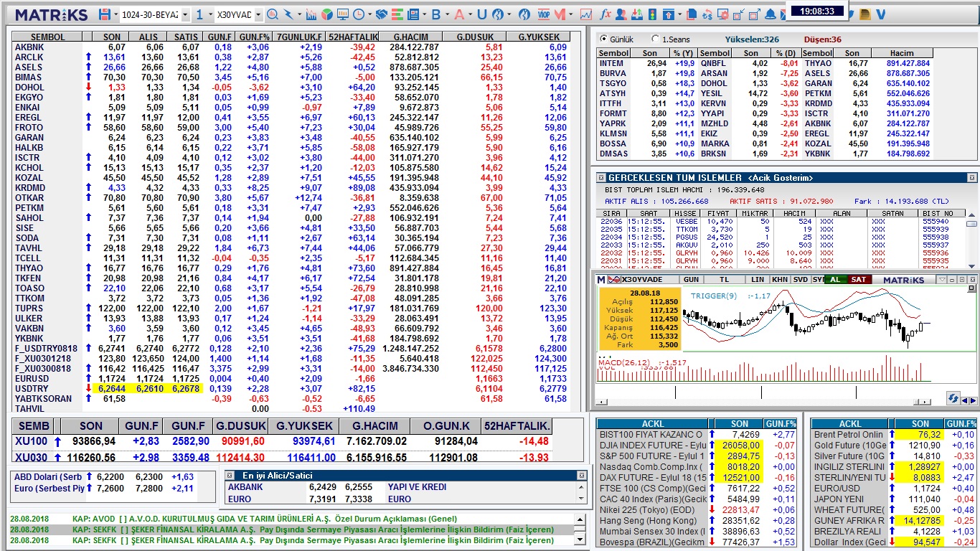Image resolution: width=980 pixels, height=551 pixels.
Task: Select the GARAN row in stock table
Action: [291, 138]
